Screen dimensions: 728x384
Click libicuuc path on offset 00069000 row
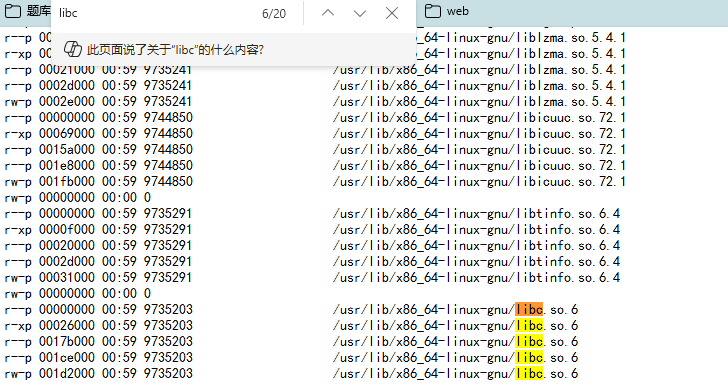[x=479, y=133]
